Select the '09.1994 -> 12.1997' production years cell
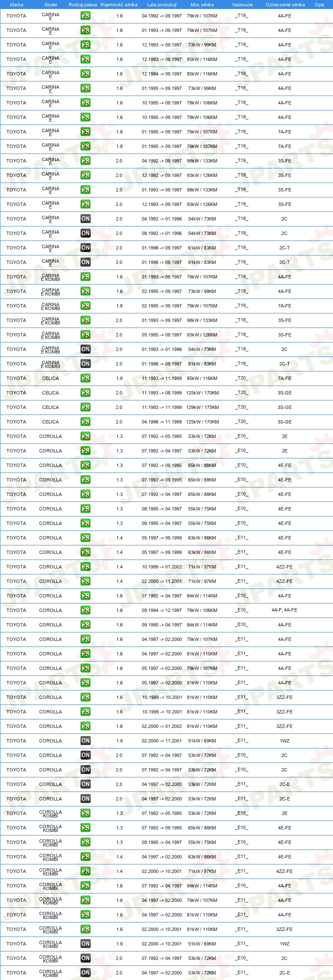This screenshot has height=980, width=333. [x=162, y=610]
